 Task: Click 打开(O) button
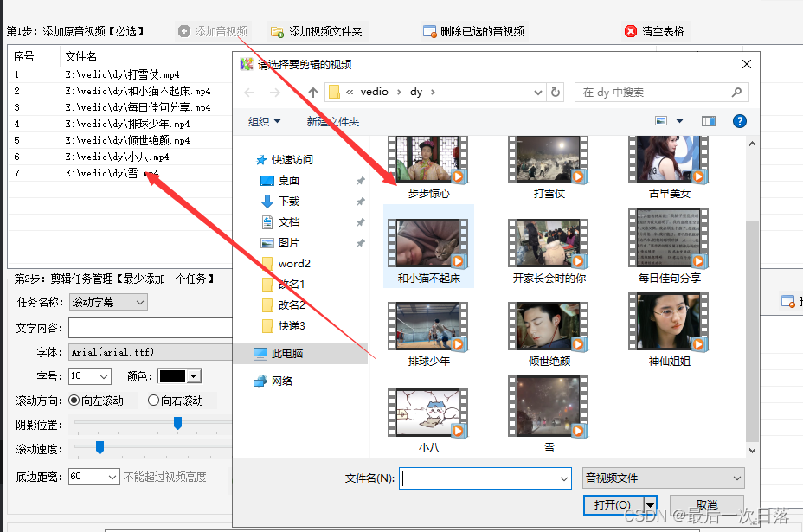[613, 505]
